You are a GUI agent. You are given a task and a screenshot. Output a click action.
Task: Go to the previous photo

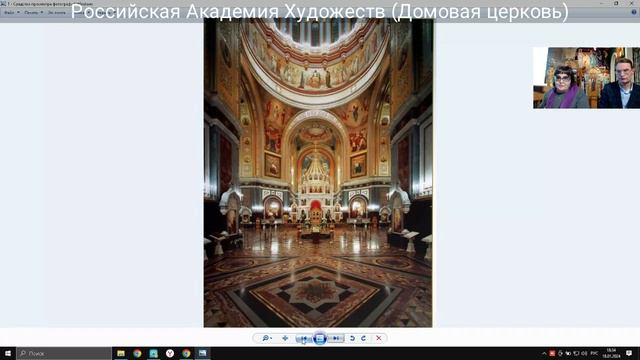point(304,338)
